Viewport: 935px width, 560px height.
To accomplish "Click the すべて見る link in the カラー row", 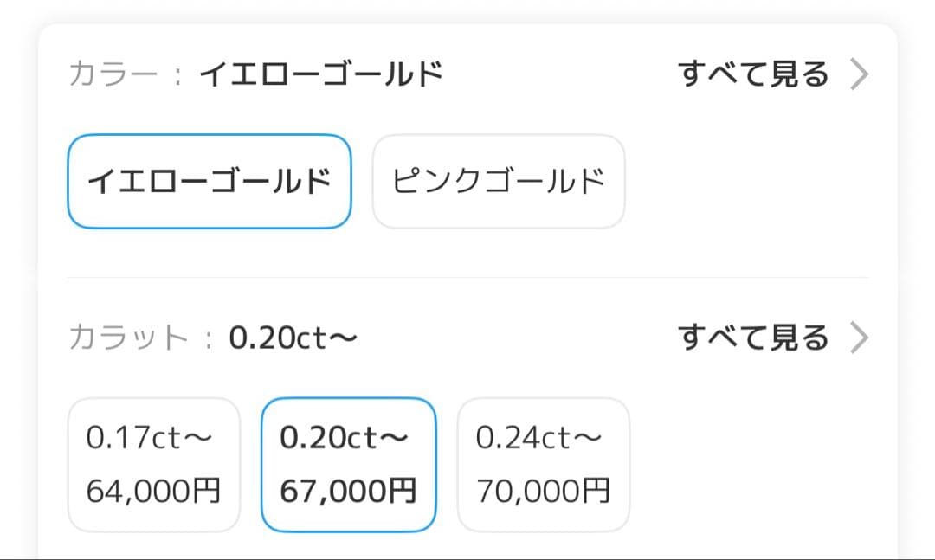I will pyautogui.click(x=753, y=74).
